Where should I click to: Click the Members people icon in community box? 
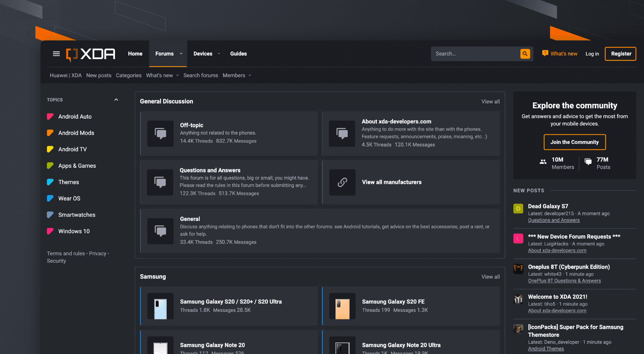point(543,162)
